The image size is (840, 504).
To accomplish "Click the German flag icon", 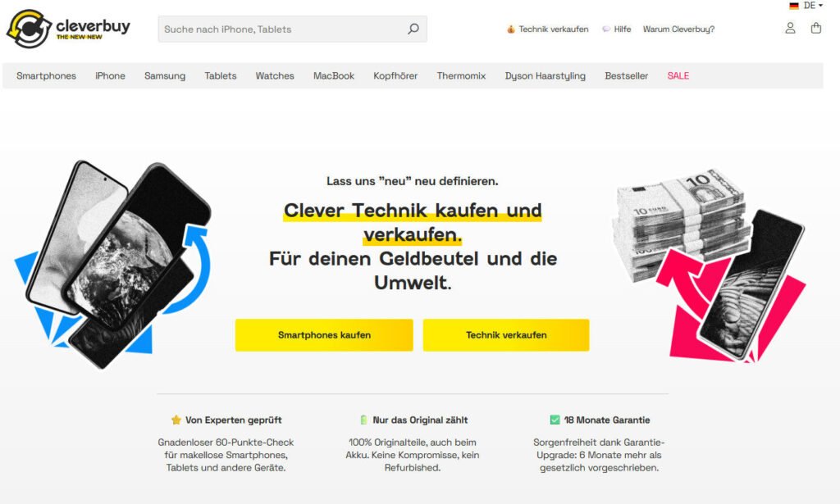I will [794, 6].
